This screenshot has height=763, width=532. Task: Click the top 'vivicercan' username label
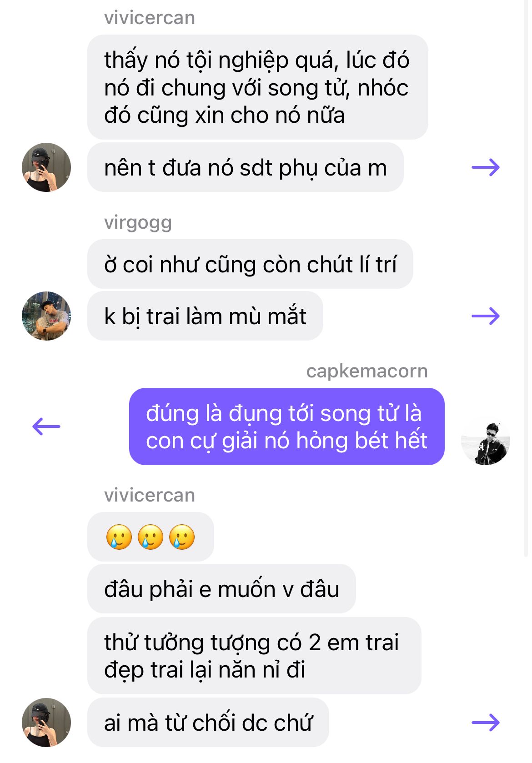coord(150,18)
